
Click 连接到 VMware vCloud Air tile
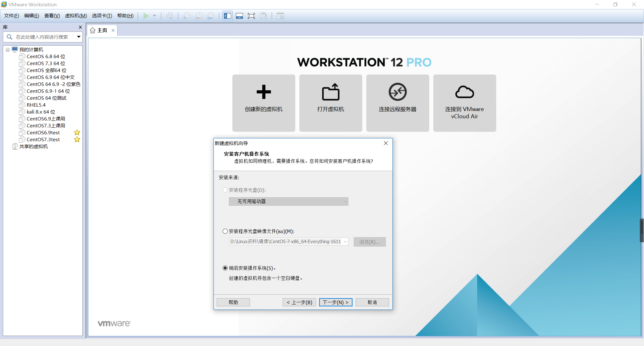coord(464,103)
